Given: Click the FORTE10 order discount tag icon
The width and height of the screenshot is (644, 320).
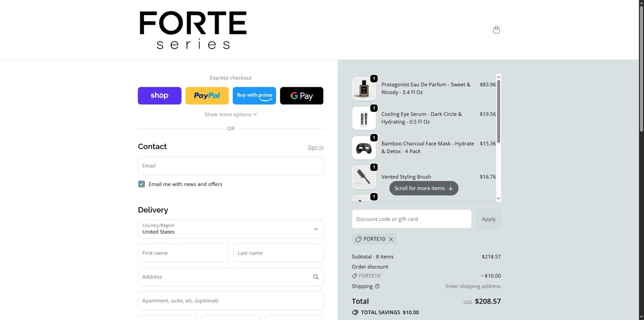Looking at the screenshot, I should pyautogui.click(x=354, y=276).
